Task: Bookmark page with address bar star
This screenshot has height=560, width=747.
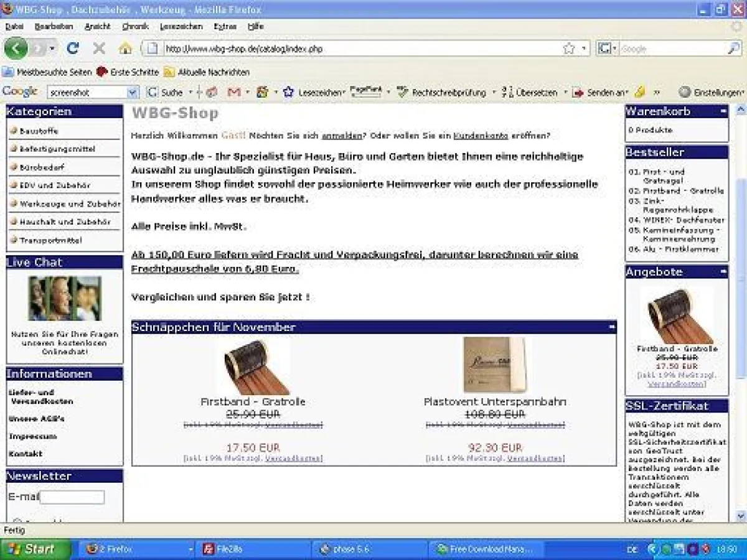Action: pyautogui.click(x=568, y=49)
